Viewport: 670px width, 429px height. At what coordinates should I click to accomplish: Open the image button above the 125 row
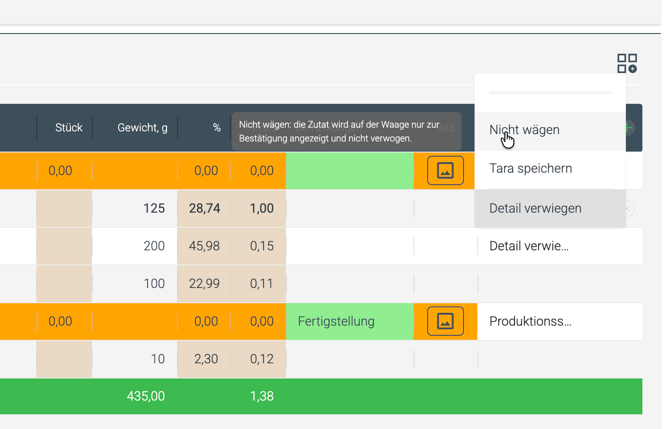tap(445, 170)
